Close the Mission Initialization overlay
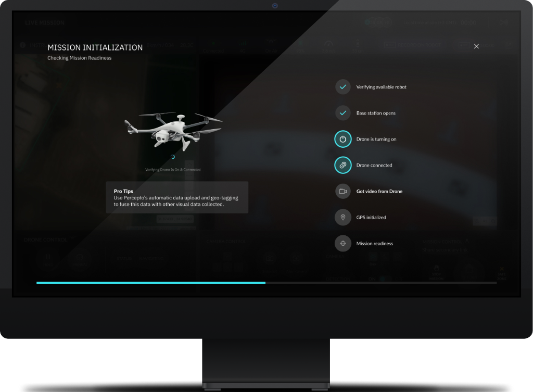This screenshot has height=392, width=533. coord(476,46)
